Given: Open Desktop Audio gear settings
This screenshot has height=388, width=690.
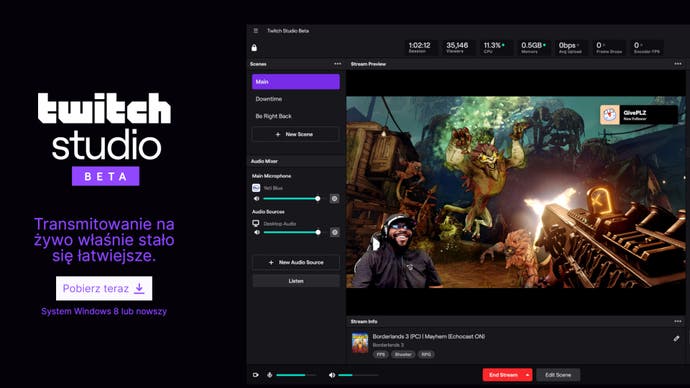Looking at the screenshot, I should (334, 232).
